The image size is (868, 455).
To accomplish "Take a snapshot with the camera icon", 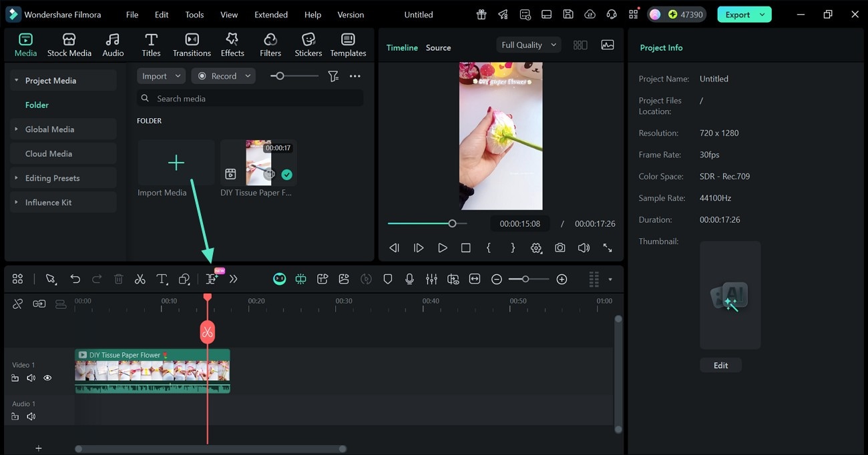I will coord(560,248).
